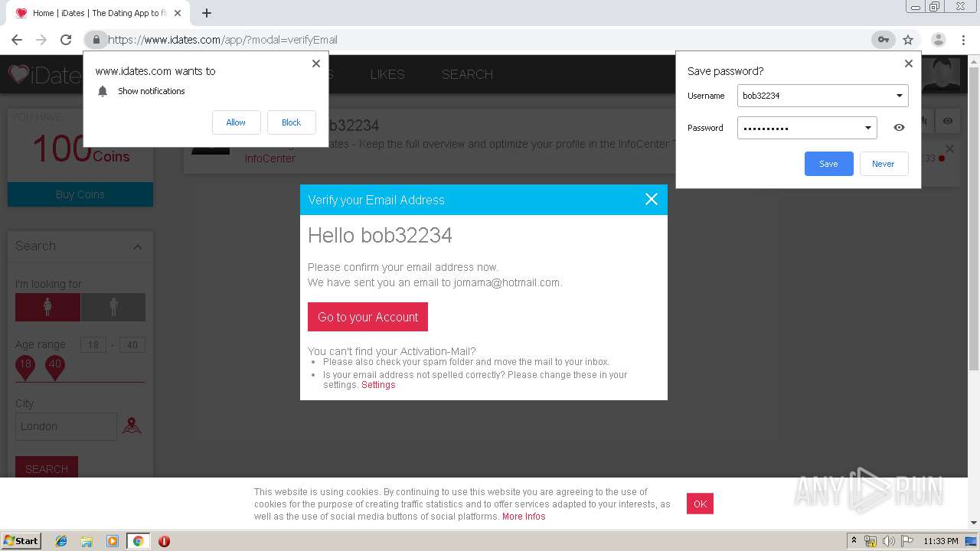The image size is (980, 551).
Task: Click the eye icon button on the profile bar
Action: pos(948,121)
